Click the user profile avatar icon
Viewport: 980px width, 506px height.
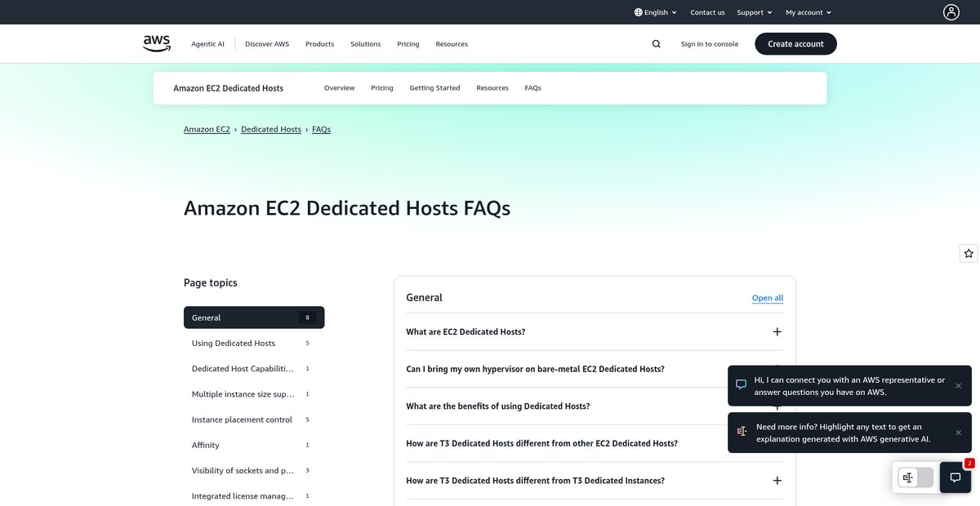(x=951, y=12)
